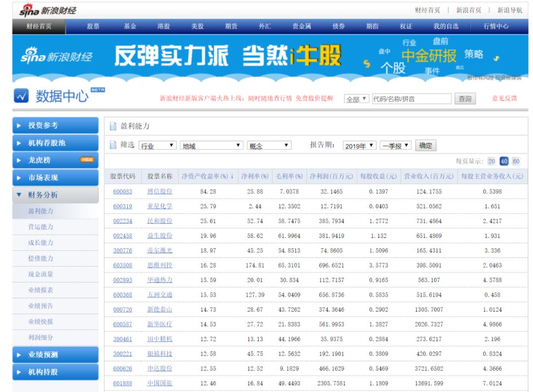The width and height of the screenshot is (533, 392).
Task: Click the NEW badge on 龙虎榜
Action: click(x=87, y=159)
